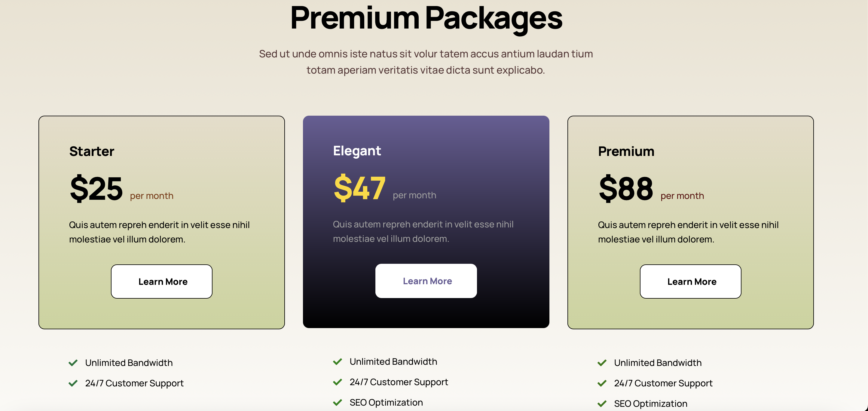Click the per month label under $47
This screenshot has width=868, height=411.
414,194
